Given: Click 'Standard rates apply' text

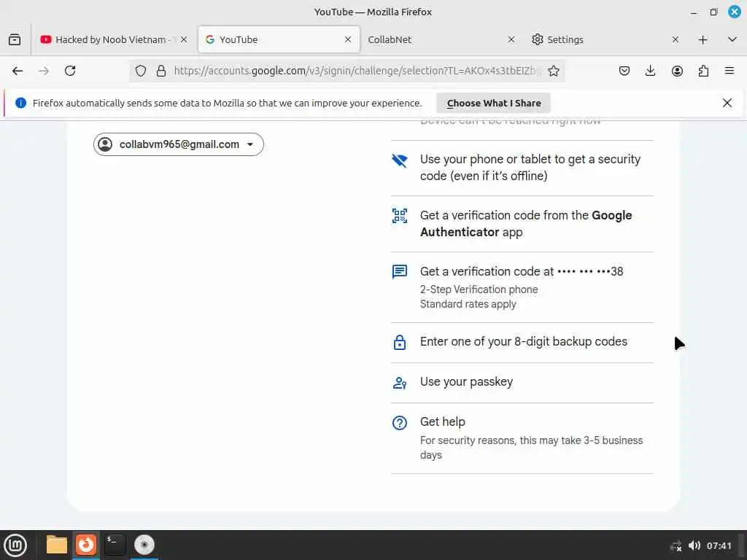Looking at the screenshot, I should (x=468, y=304).
